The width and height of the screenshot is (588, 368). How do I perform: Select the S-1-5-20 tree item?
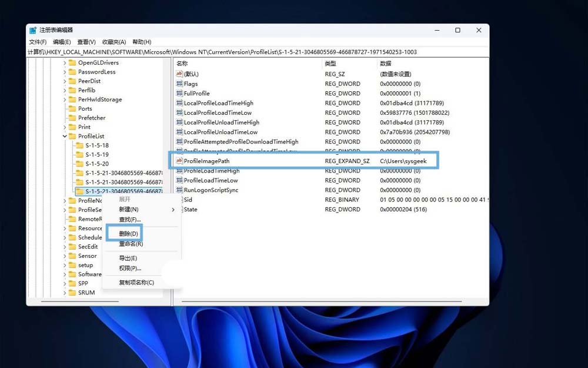pos(96,164)
